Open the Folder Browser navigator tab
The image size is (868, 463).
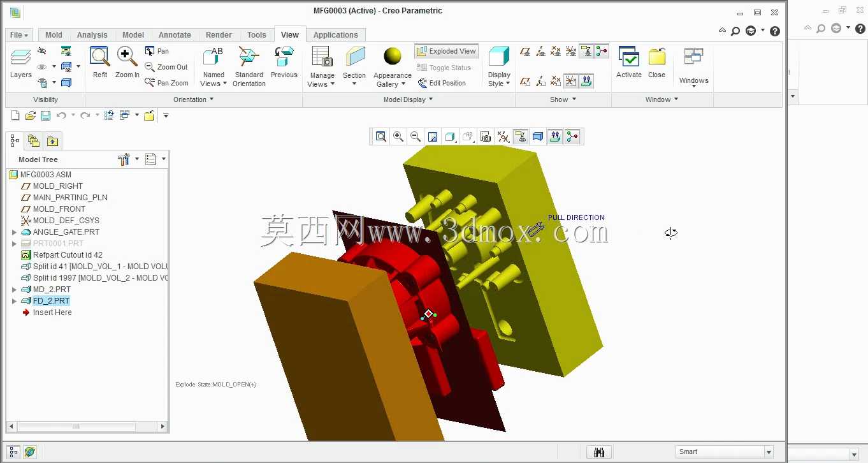click(x=34, y=141)
